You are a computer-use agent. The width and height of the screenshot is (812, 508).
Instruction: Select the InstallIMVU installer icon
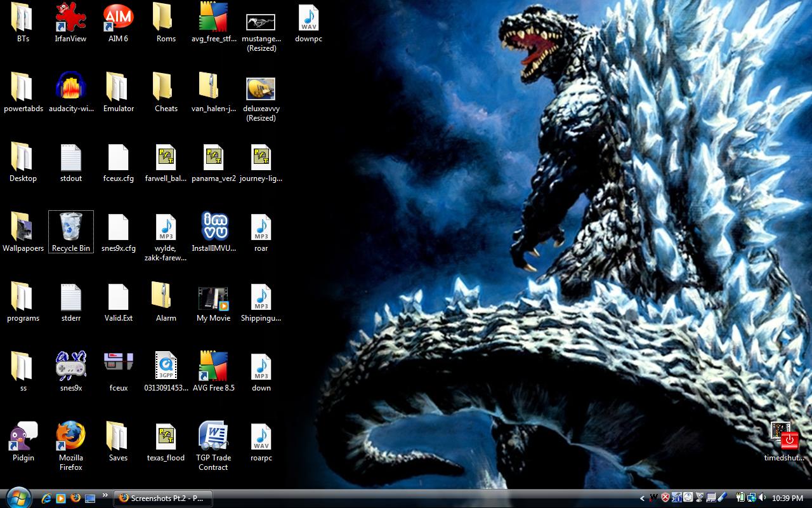[213, 227]
